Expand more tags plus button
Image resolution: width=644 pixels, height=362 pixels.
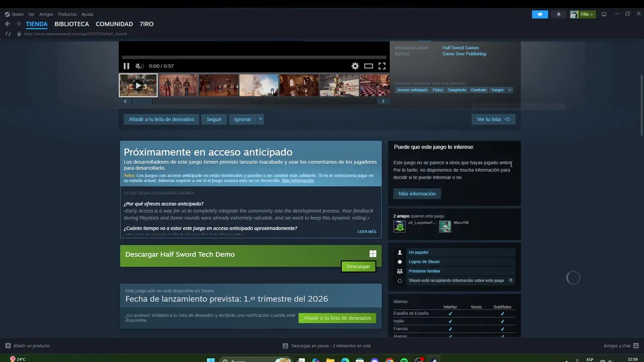510,90
